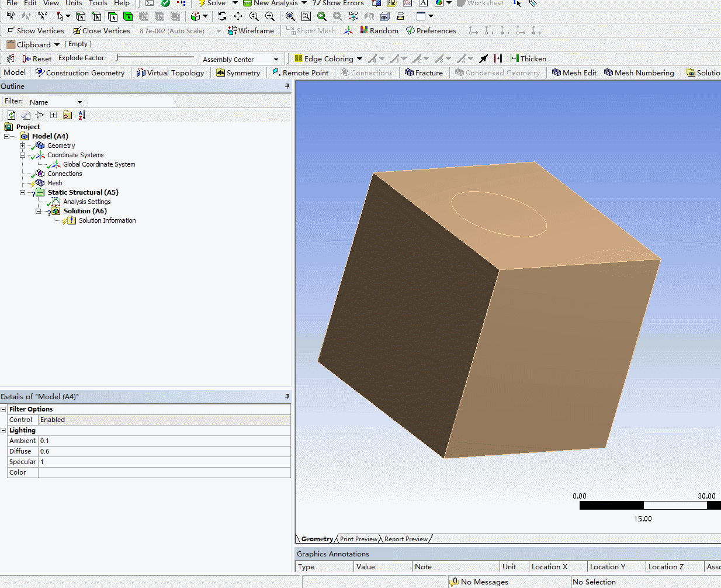Click the Reset explode button
The height and width of the screenshot is (588, 721).
point(36,58)
